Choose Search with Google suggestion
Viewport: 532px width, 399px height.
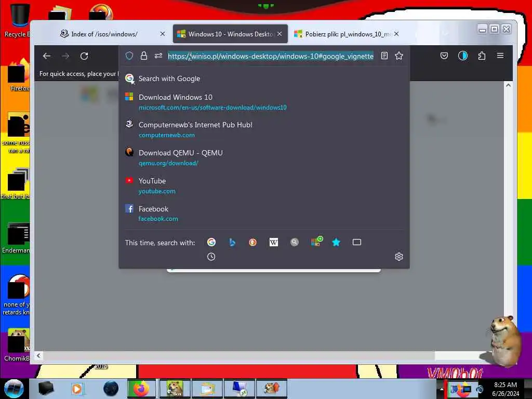(x=264, y=79)
